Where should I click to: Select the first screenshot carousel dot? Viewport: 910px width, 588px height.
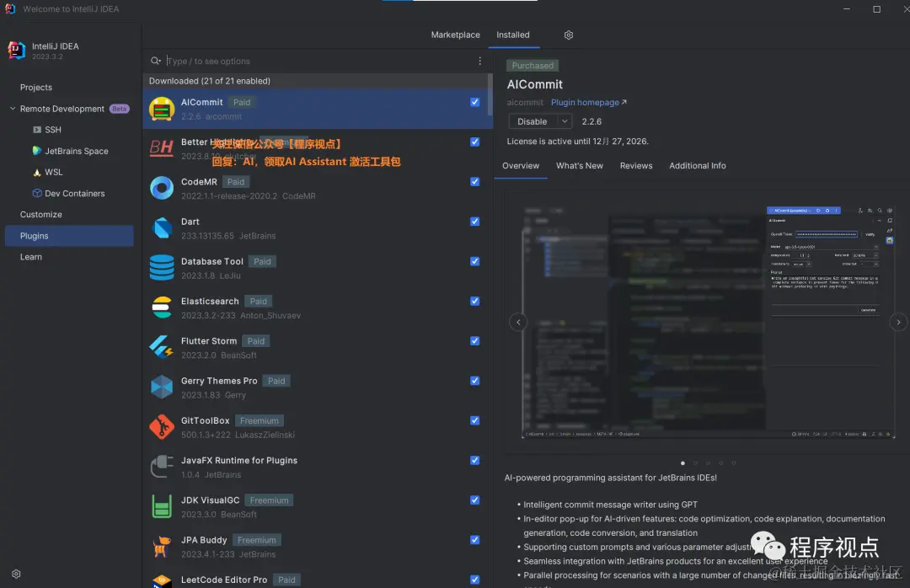tap(682, 463)
